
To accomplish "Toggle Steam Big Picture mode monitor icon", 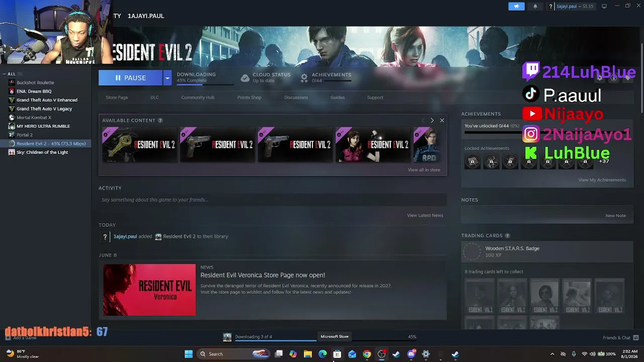I will tap(604, 6).
